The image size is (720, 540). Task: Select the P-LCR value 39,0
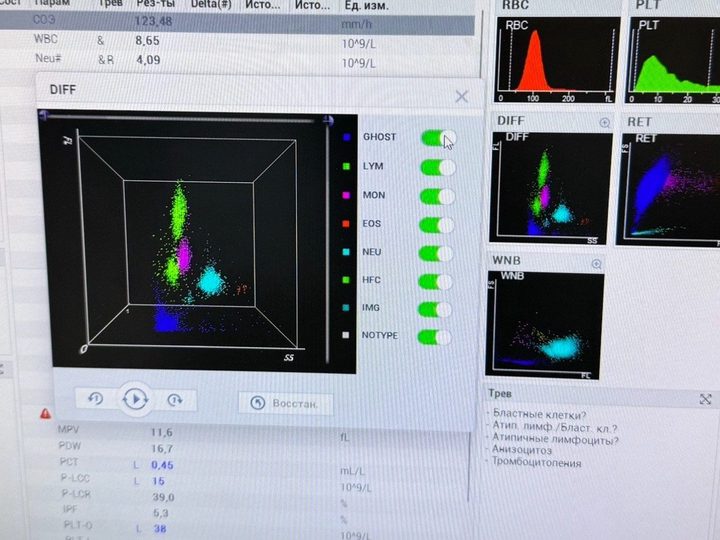click(x=163, y=497)
